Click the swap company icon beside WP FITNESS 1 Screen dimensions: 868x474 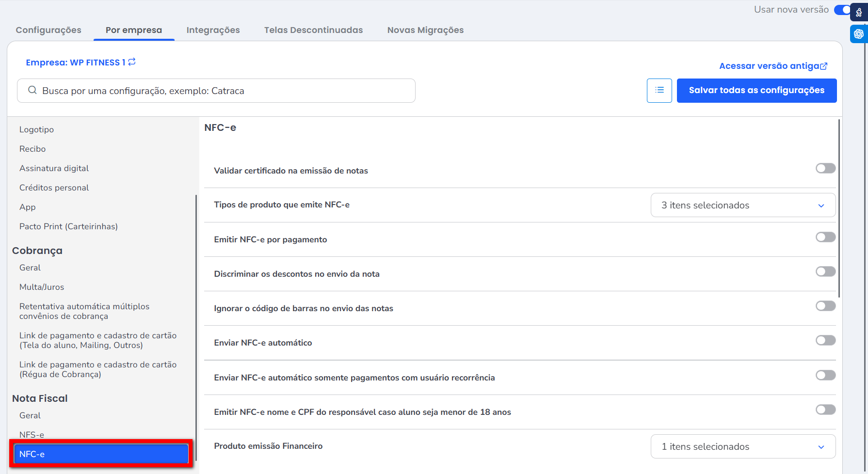point(132,62)
